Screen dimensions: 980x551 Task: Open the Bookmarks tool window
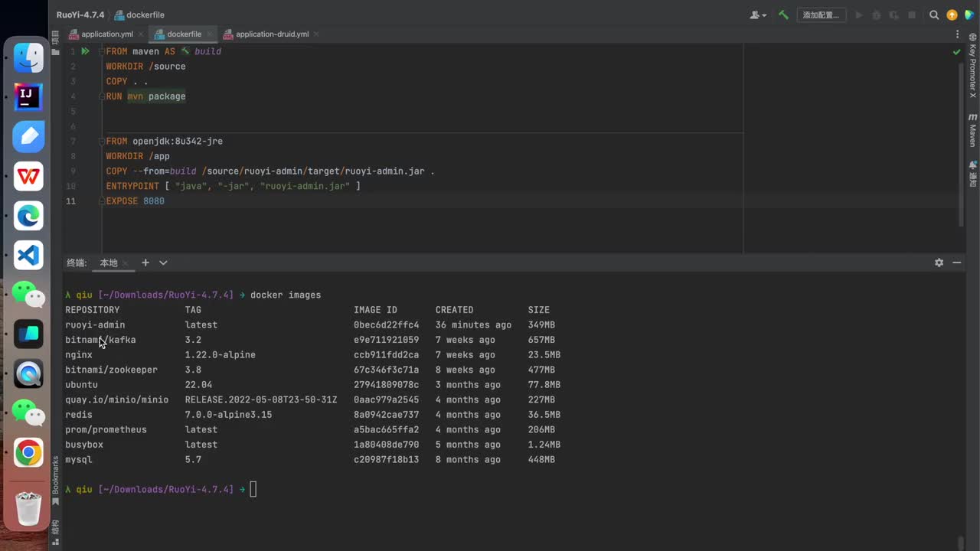pos(55,480)
